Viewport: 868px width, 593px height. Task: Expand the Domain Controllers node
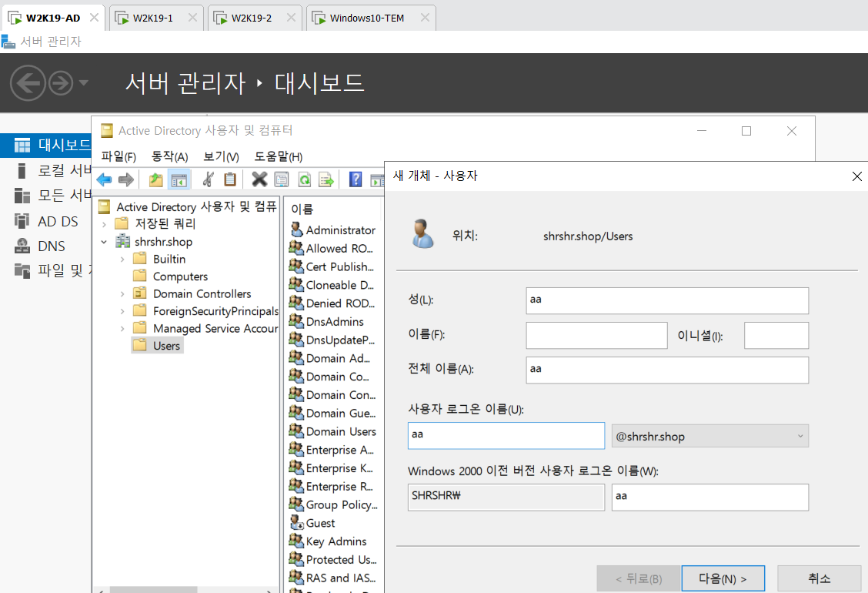(122, 293)
